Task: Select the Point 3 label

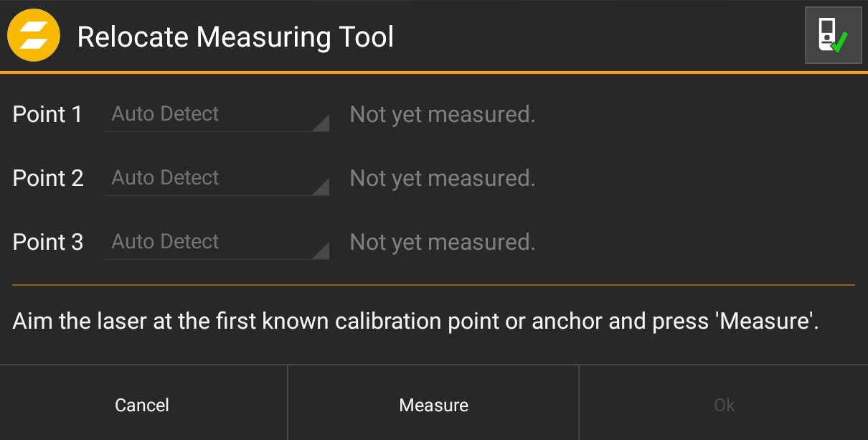Action: [48, 242]
